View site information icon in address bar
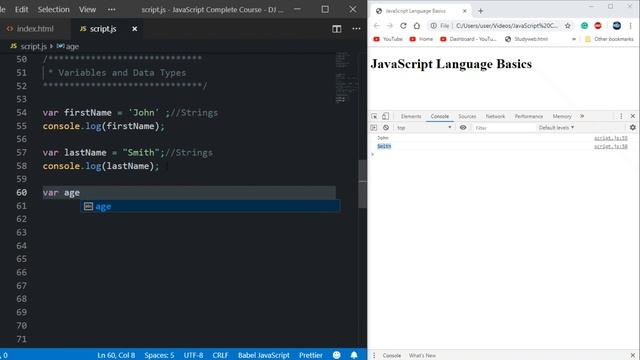The height and width of the screenshot is (360, 640). 433,26
